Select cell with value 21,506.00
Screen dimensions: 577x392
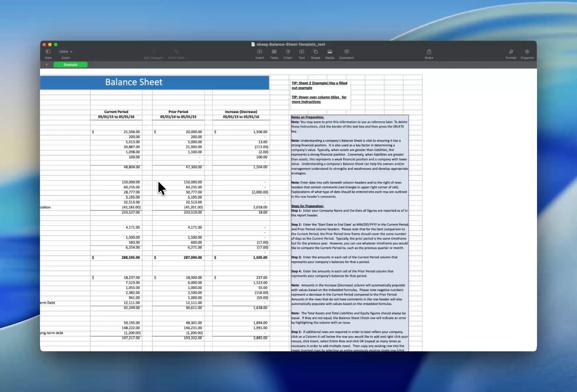[x=131, y=132]
